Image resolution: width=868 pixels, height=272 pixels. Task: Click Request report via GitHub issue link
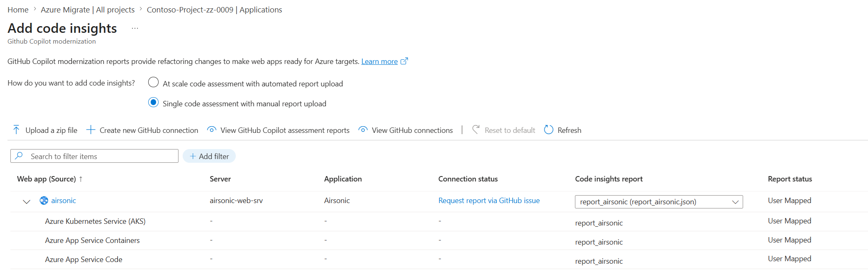489,201
